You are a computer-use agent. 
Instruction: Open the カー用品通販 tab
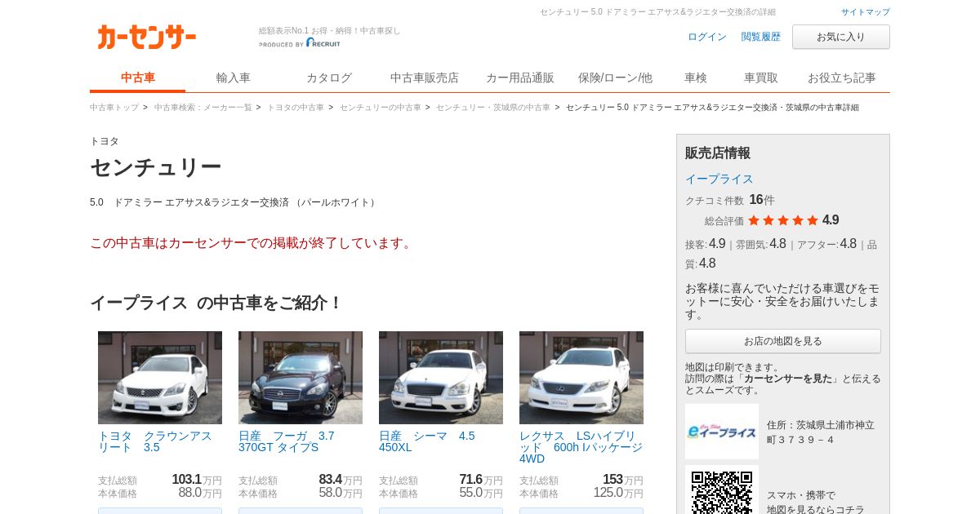[520, 78]
